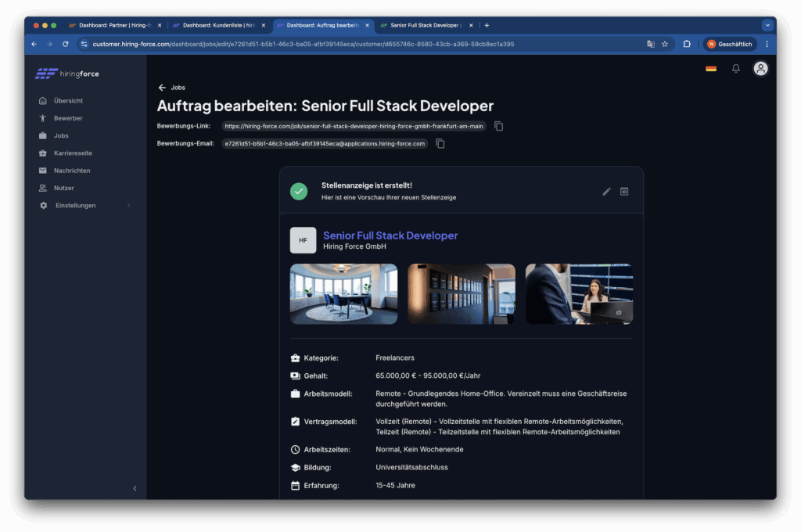The image size is (801, 532).
Task: Click the hiringforce logo
Action: tap(67, 74)
